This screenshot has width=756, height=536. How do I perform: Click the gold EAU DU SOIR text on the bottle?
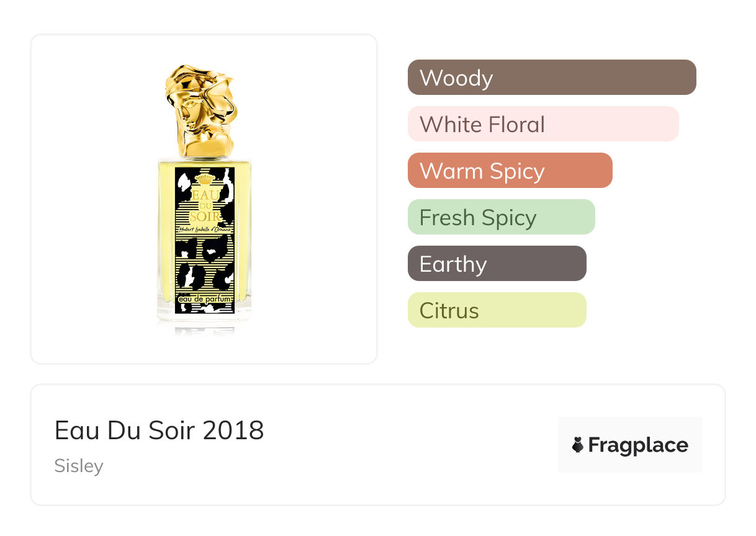(204, 205)
